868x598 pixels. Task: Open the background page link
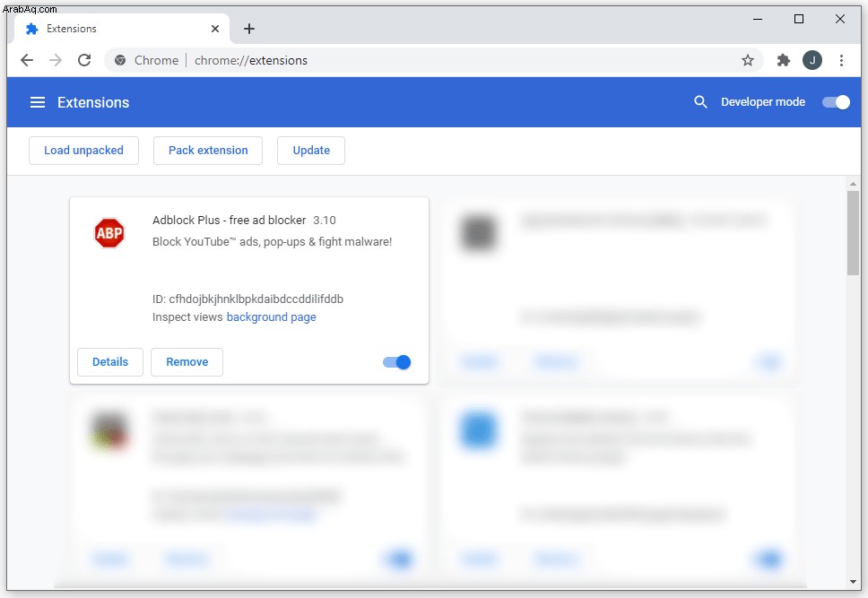point(271,317)
